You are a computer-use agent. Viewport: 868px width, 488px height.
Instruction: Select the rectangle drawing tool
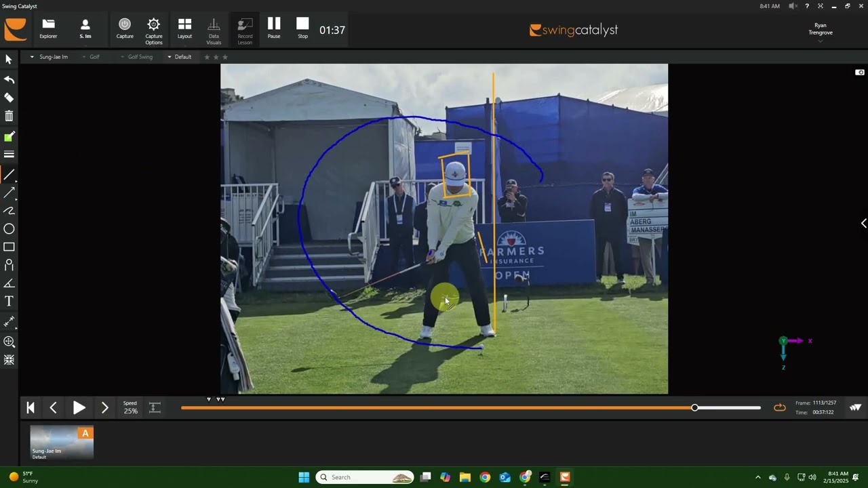click(9, 247)
